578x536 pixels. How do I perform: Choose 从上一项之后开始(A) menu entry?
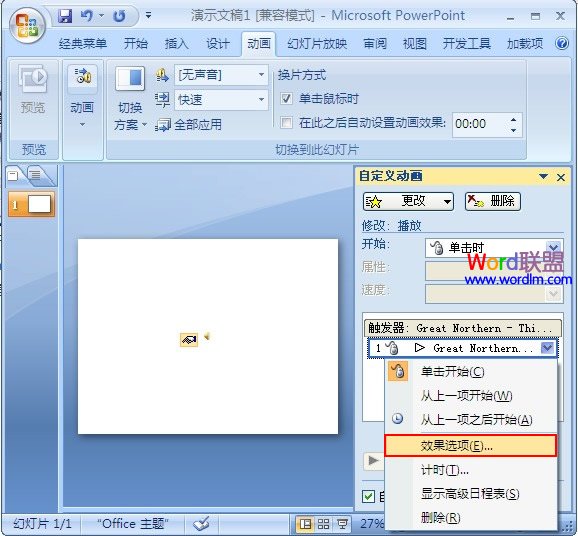coord(470,420)
